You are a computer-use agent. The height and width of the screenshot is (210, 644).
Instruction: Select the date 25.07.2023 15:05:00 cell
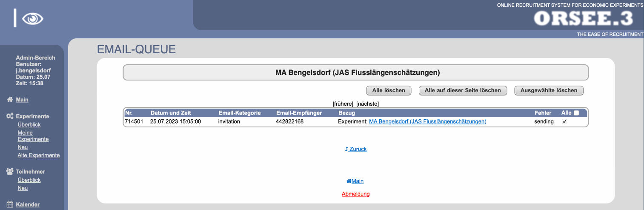click(x=175, y=121)
